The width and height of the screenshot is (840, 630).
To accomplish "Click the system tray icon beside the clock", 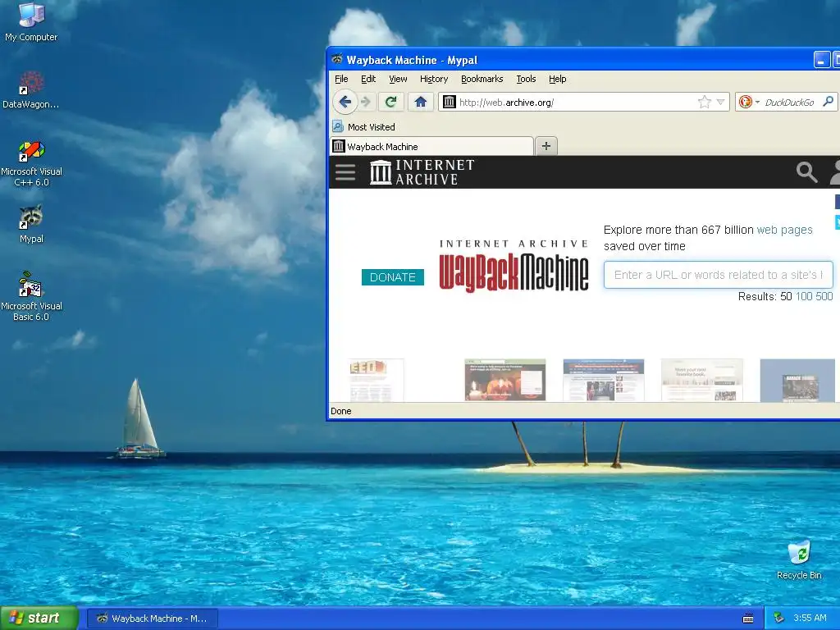I will pos(779,619).
